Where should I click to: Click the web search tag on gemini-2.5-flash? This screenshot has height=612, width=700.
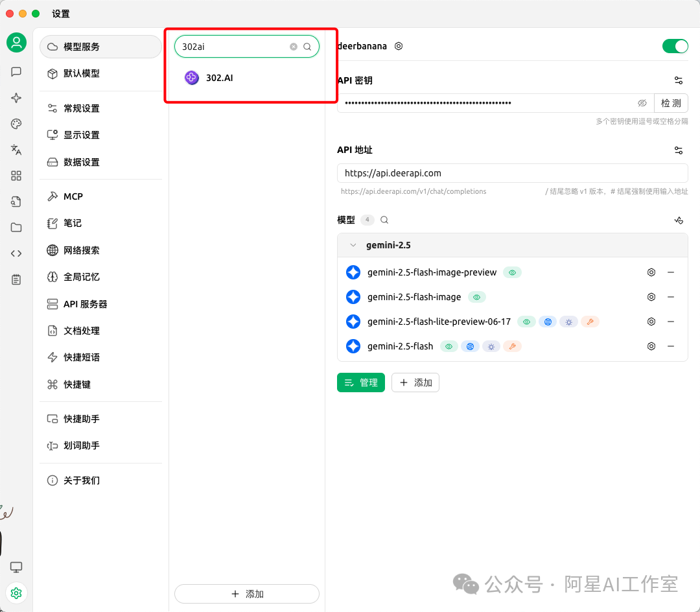coord(470,346)
